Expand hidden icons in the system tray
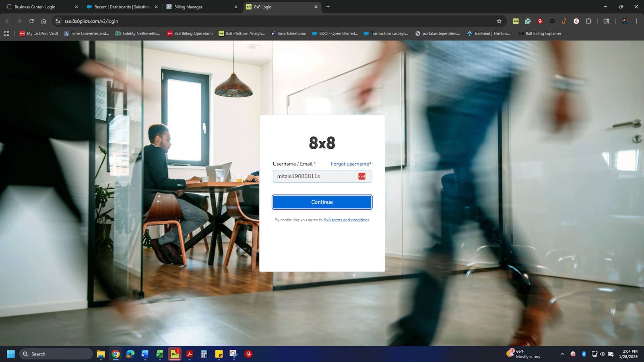Screen dimensions: 644x362 (x=562, y=354)
